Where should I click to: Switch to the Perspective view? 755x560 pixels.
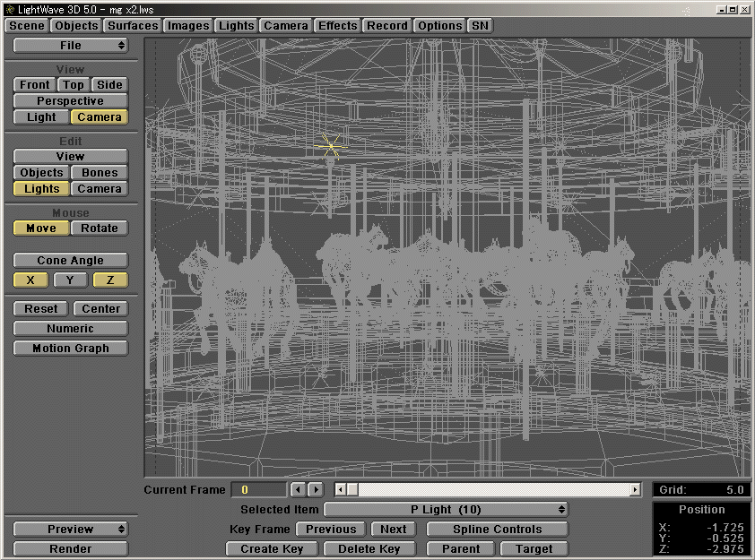(70, 100)
